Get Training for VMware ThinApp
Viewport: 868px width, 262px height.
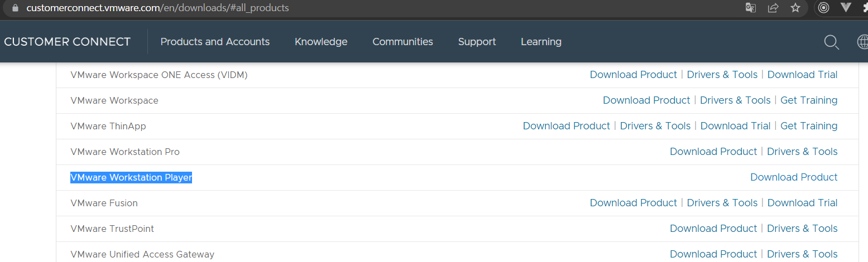pos(809,126)
